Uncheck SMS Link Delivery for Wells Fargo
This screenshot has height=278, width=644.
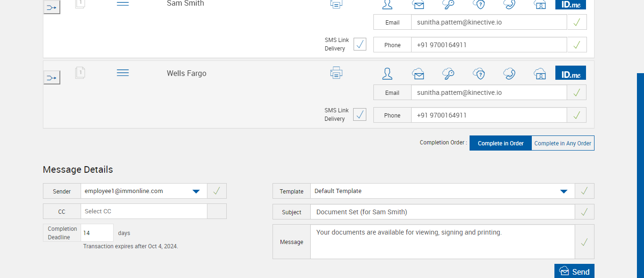360,115
